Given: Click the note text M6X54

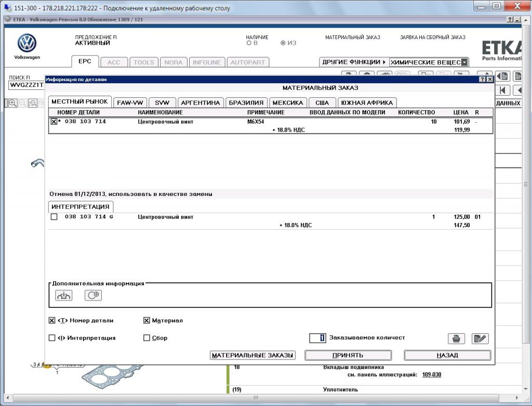Looking at the screenshot, I should (x=256, y=122).
